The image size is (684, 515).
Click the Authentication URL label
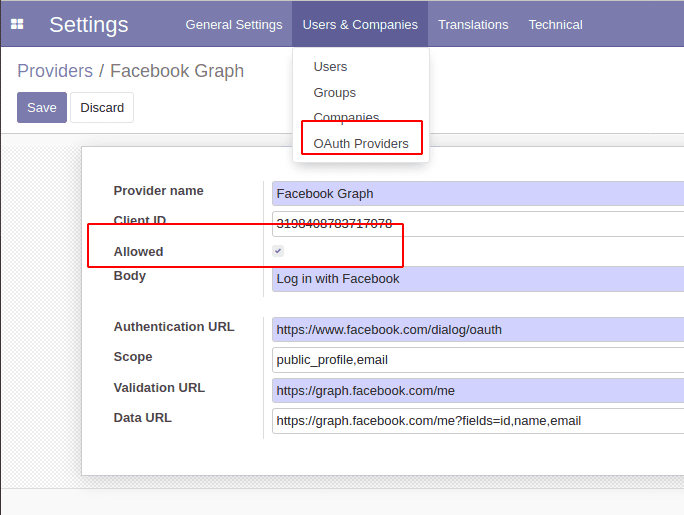[x=174, y=327]
